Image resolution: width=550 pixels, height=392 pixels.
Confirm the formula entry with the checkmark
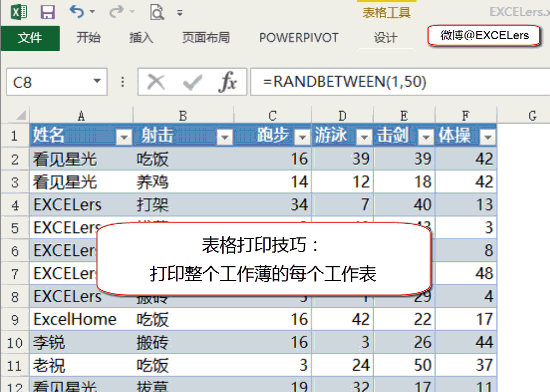(192, 82)
